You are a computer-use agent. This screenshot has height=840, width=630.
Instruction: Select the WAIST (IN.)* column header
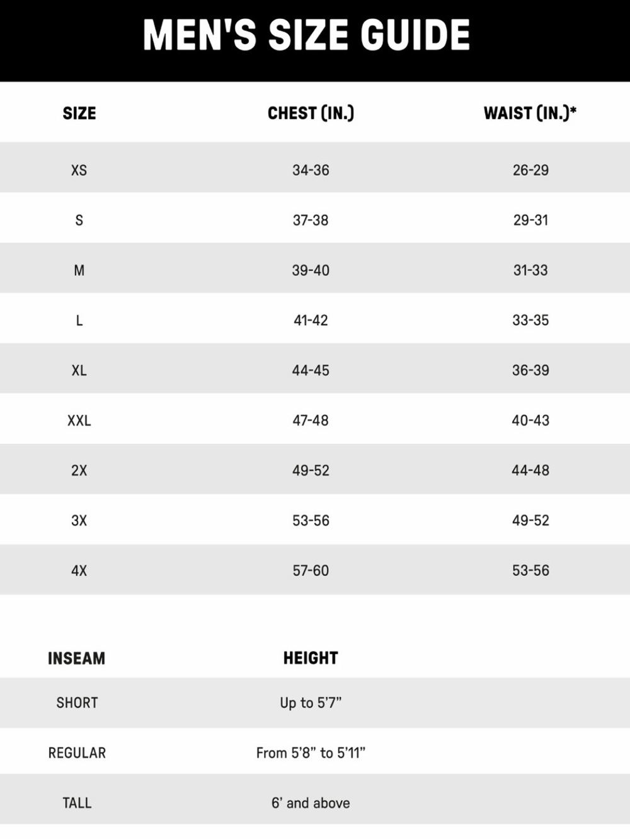(530, 113)
